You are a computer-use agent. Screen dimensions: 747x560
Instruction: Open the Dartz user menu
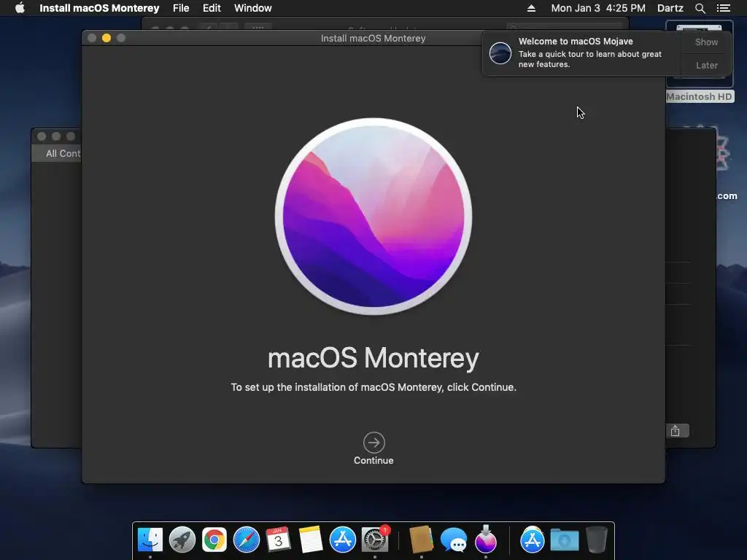click(670, 8)
